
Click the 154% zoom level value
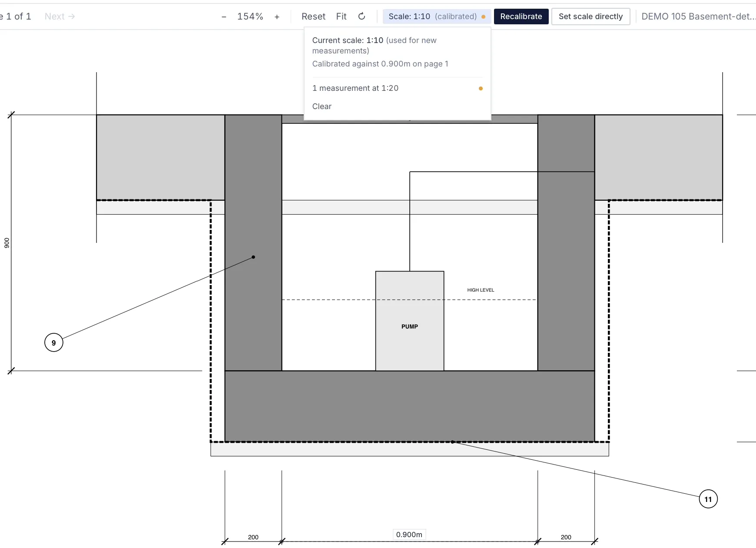250,17
